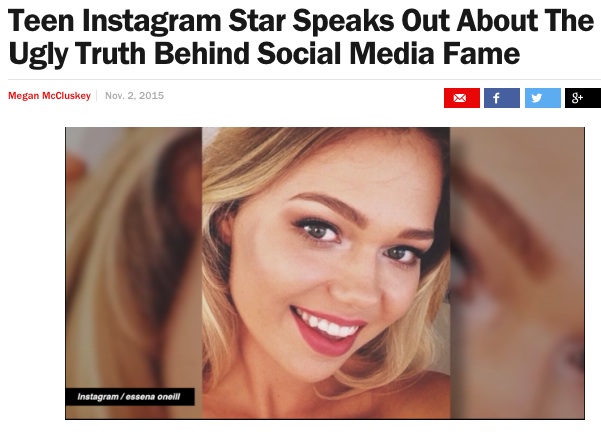Viewport: 601px width, 435px height.
Task: Click "McCluskey" surname in the byline
Action: click(66, 96)
